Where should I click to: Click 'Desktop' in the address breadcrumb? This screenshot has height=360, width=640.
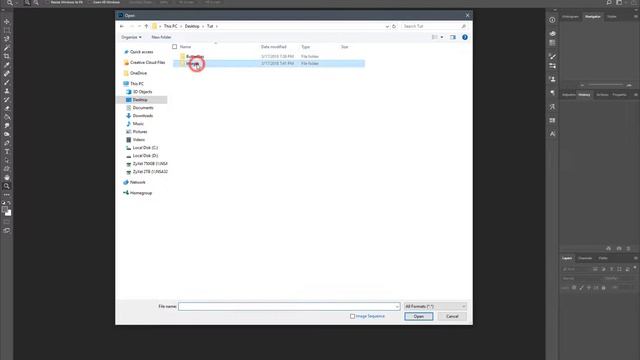[x=192, y=26]
